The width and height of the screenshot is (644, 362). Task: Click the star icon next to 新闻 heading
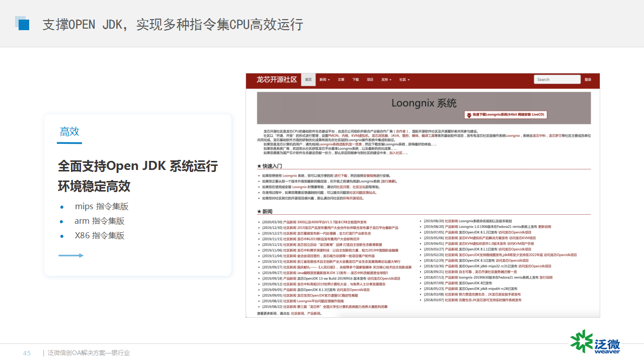[259, 212]
